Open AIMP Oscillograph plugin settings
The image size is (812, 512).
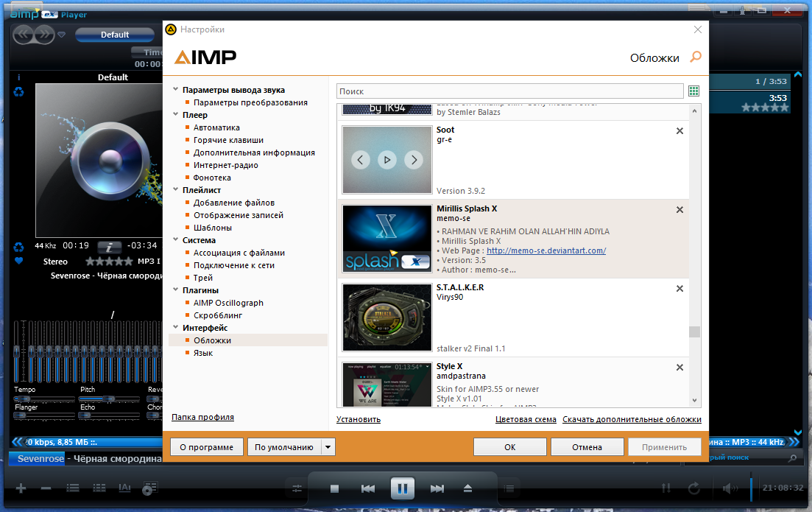(x=228, y=303)
